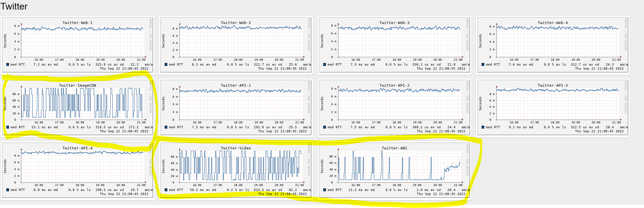Open the Twitter-ImageCDN latency graph
This screenshot has width=644, height=208.
point(78,108)
